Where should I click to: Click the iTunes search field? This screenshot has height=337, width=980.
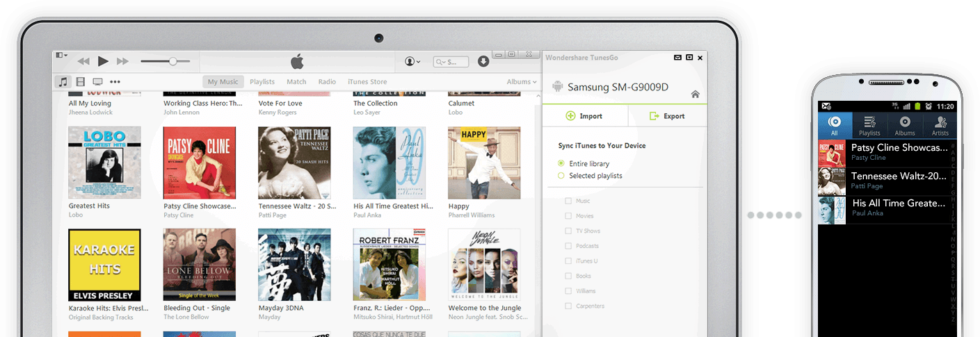[451, 62]
